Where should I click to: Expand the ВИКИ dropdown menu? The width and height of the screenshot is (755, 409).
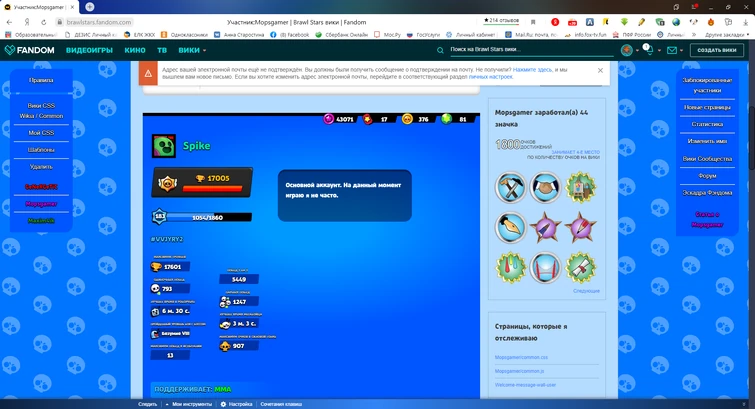192,50
